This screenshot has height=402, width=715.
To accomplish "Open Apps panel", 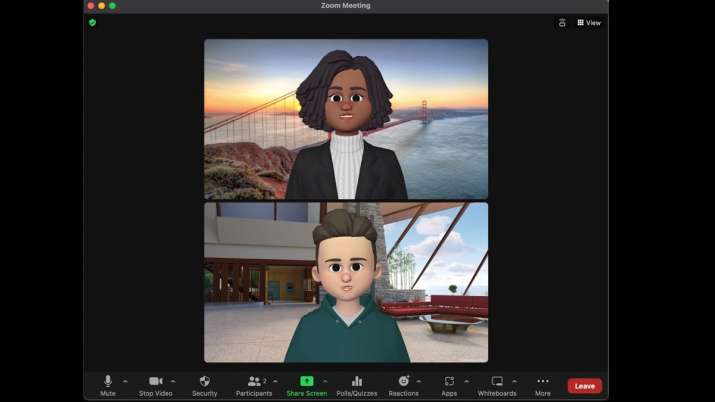I will 449,386.
